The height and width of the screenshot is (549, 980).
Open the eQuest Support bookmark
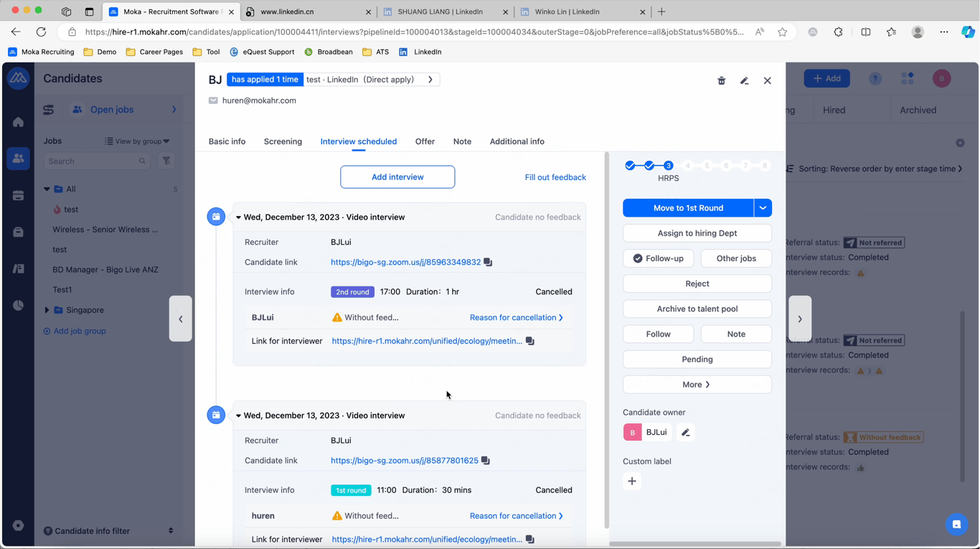coord(262,52)
